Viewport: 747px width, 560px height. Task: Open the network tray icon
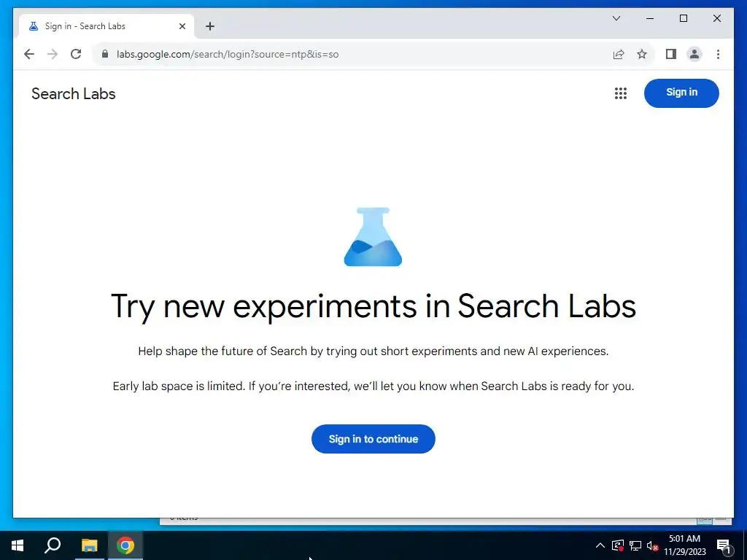tap(635, 545)
